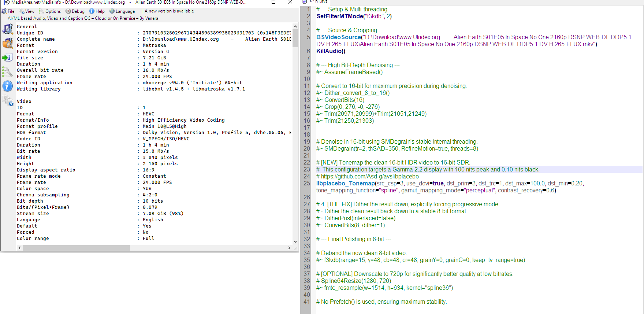644x314 pixels.
Task: Click the Open Folder sidebar icon
Action: pos(8,43)
